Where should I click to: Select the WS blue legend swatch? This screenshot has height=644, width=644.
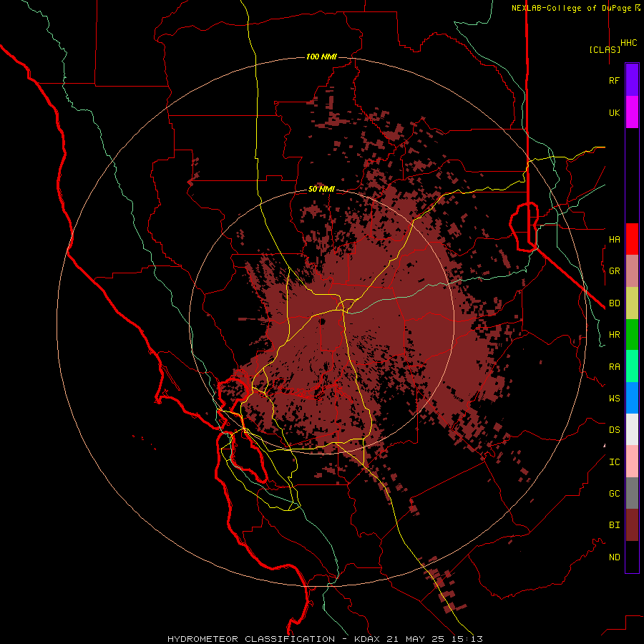point(632,398)
